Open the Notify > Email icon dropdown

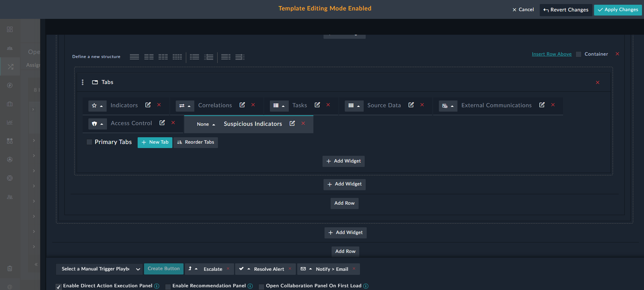306,269
